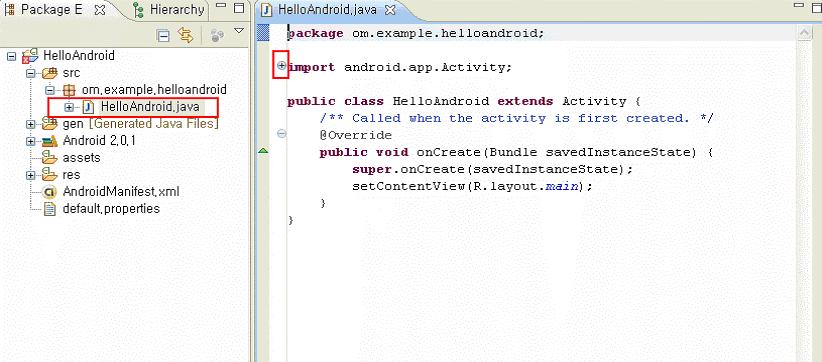This screenshot has width=822, height=362.
Task: Select AndroidManifest.xml label
Action: (121, 192)
